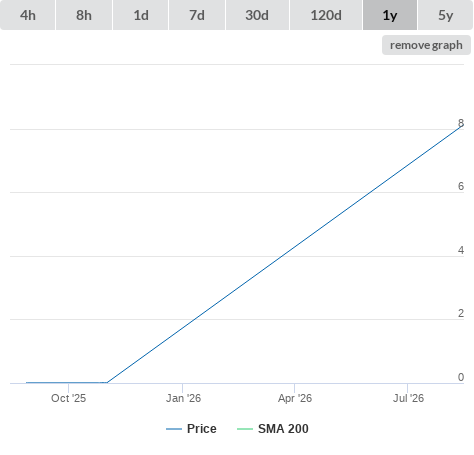474x455 pixels.
Task: Click the Apr '26 axis label
Action: [x=295, y=398]
